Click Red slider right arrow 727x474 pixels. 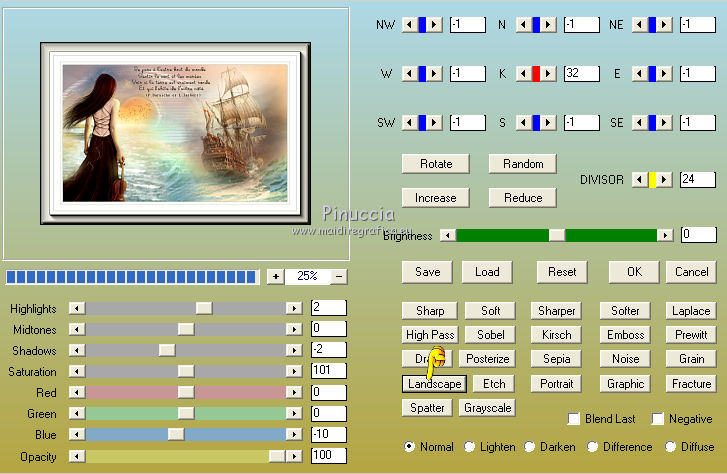click(294, 392)
